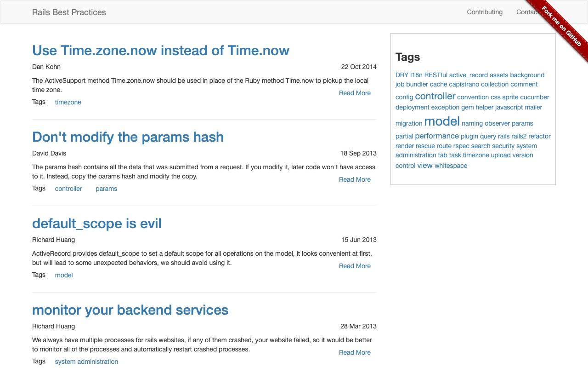Click the rescue tag in Tags cloud
The height and width of the screenshot is (368, 588).
pos(425,146)
